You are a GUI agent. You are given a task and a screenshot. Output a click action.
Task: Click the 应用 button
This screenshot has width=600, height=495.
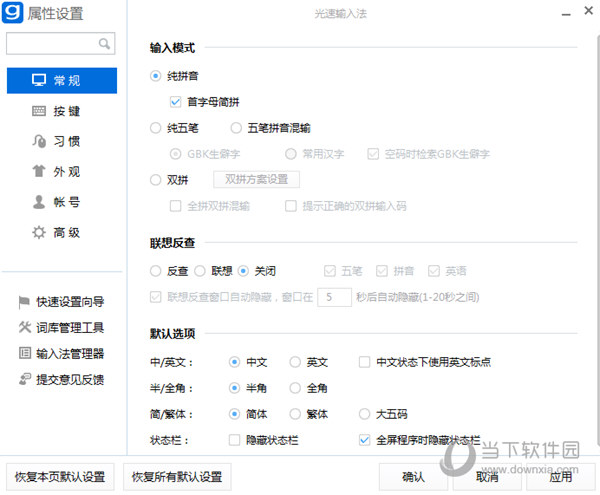[x=561, y=477]
